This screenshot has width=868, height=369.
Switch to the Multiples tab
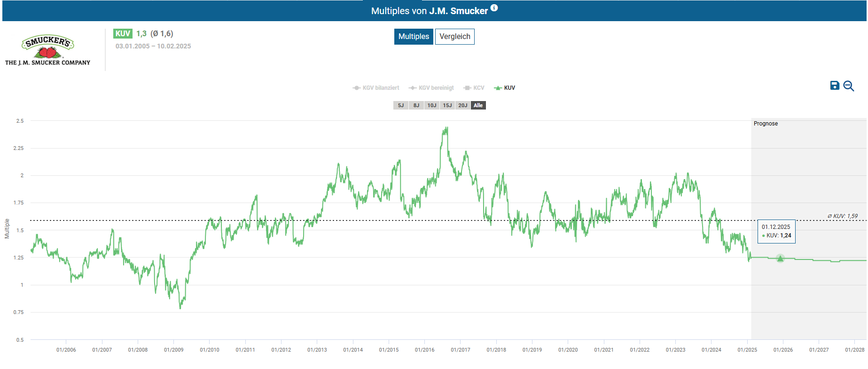tap(414, 37)
